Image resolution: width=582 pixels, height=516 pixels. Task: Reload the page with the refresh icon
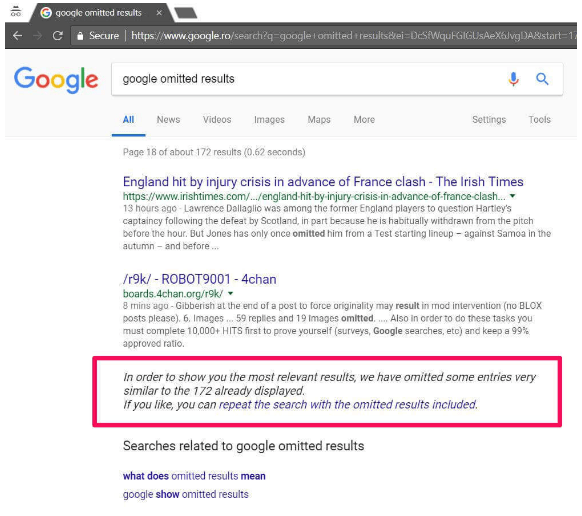click(x=58, y=36)
